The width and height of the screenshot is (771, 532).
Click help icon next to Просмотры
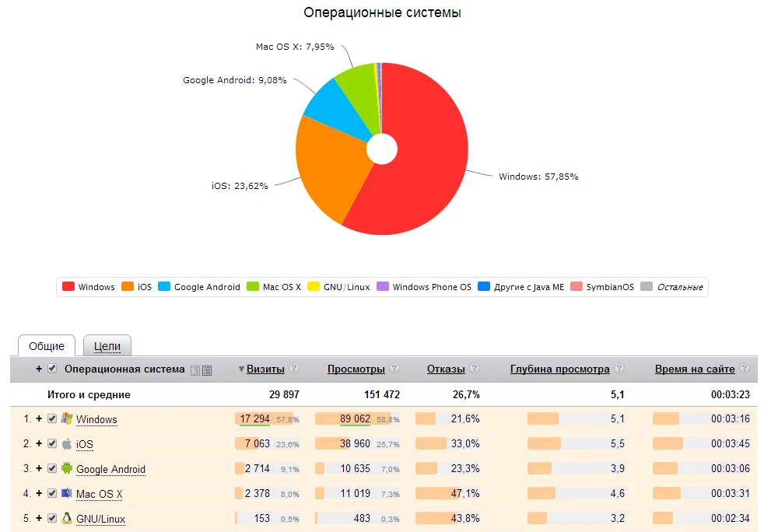coord(394,369)
